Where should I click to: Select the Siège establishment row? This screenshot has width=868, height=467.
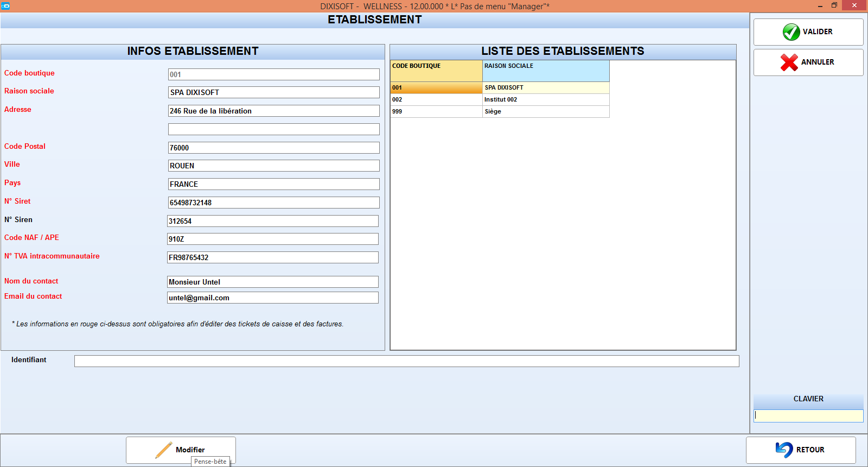(x=500, y=111)
